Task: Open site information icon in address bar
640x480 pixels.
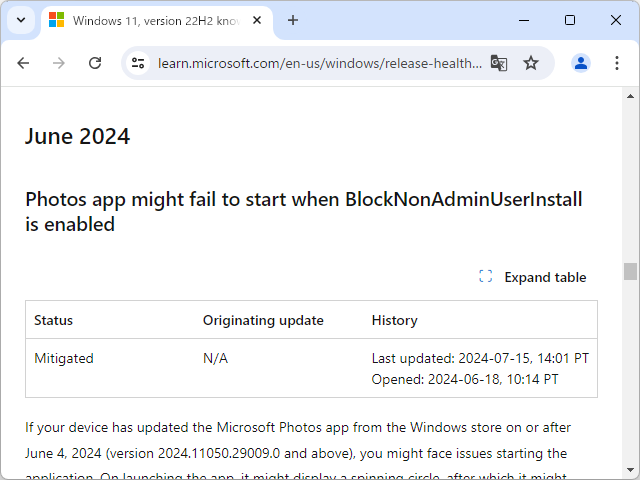Action: coord(139,63)
